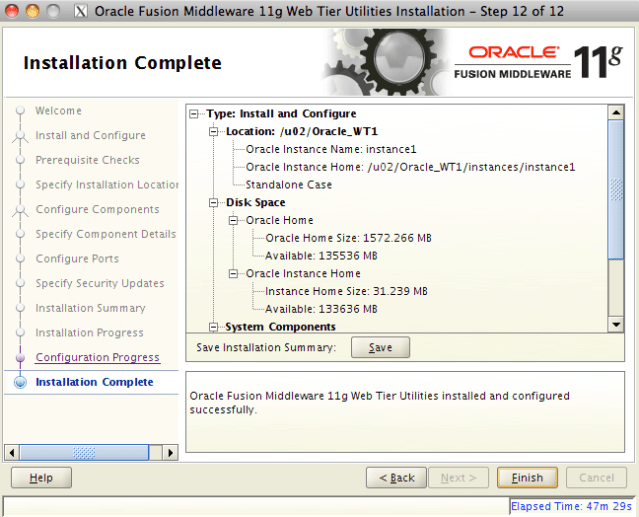Click the Finish button
639x517 pixels.
pyautogui.click(x=534, y=478)
